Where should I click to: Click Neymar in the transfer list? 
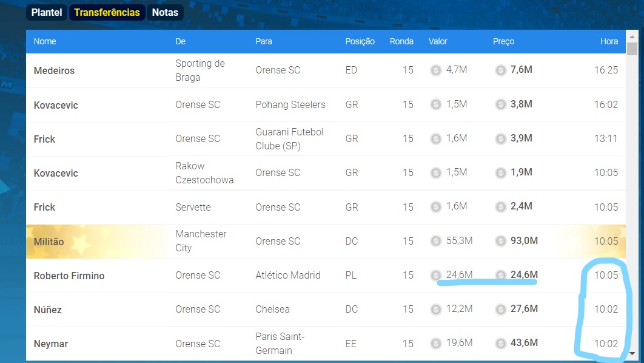tap(50, 344)
